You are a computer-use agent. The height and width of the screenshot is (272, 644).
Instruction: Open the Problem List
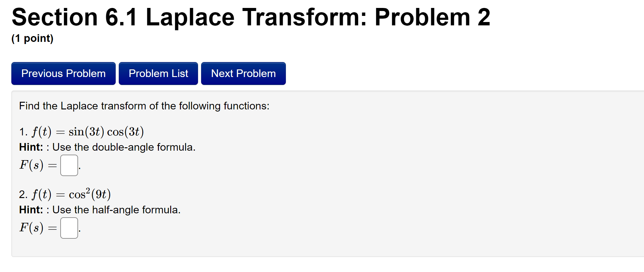[x=158, y=73]
